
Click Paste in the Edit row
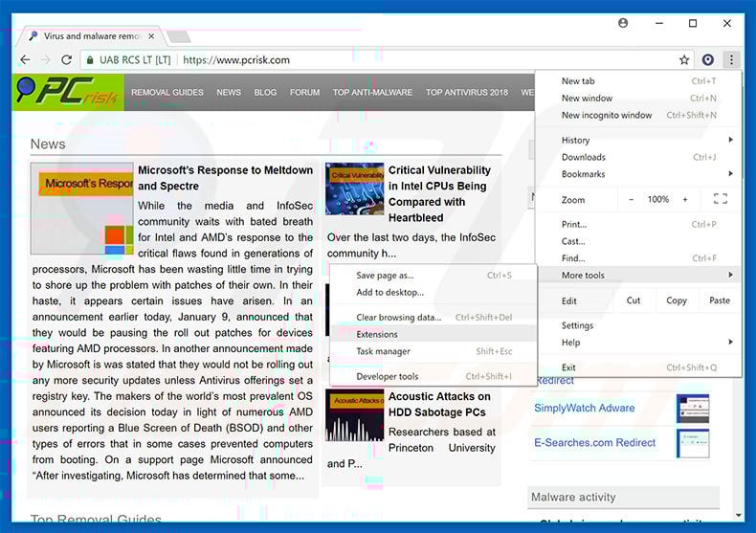click(720, 300)
